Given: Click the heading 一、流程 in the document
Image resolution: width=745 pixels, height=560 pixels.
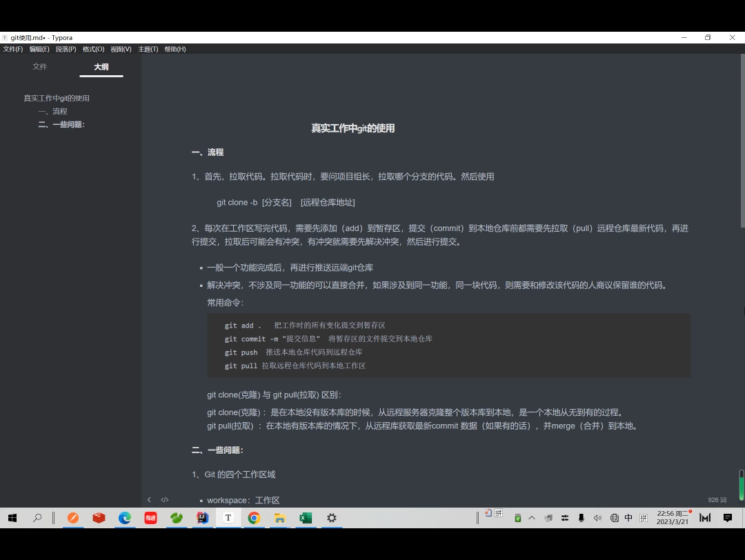Looking at the screenshot, I should pyautogui.click(x=208, y=152).
